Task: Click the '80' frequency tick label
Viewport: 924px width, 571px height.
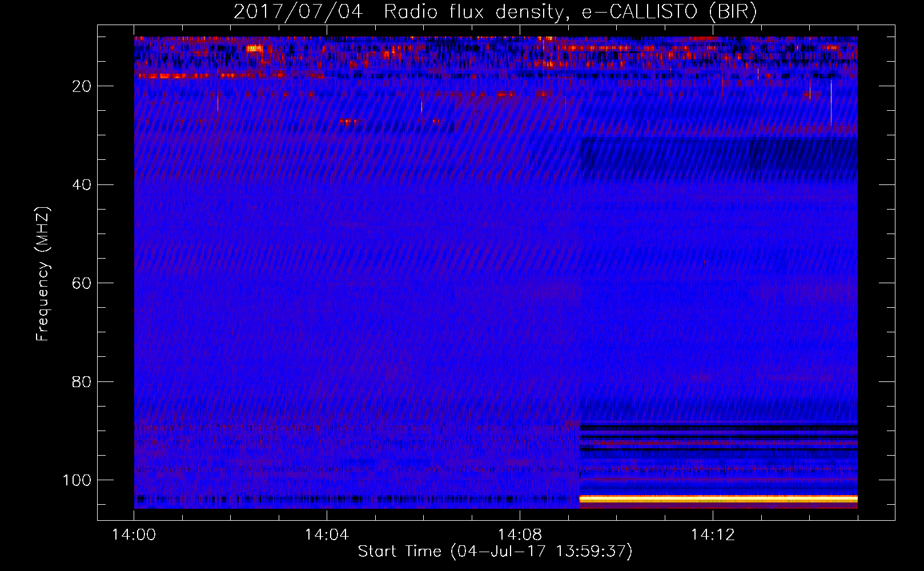Action: click(x=82, y=382)
